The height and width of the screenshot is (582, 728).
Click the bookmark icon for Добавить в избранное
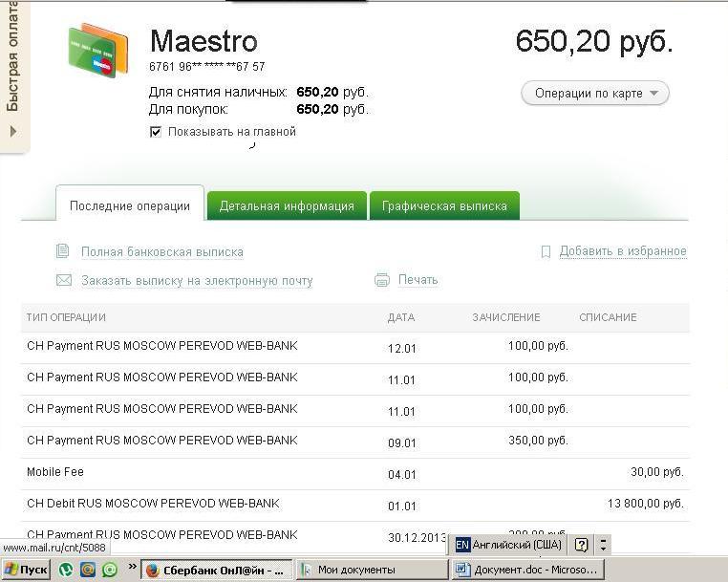(546, 251)
